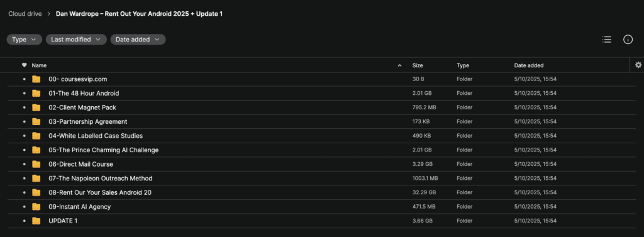Sort by the Date added column header

(529, 65)
